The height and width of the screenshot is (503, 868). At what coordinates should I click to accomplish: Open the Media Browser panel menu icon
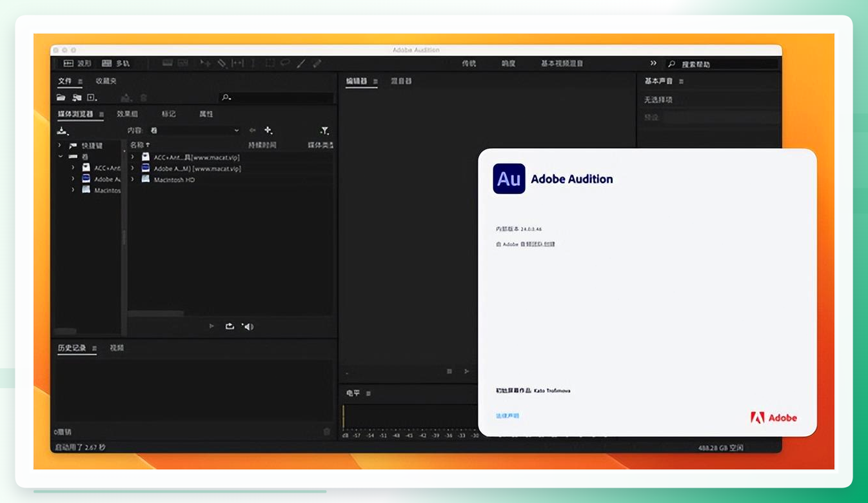pyautogui.click(x=102, y=114)
